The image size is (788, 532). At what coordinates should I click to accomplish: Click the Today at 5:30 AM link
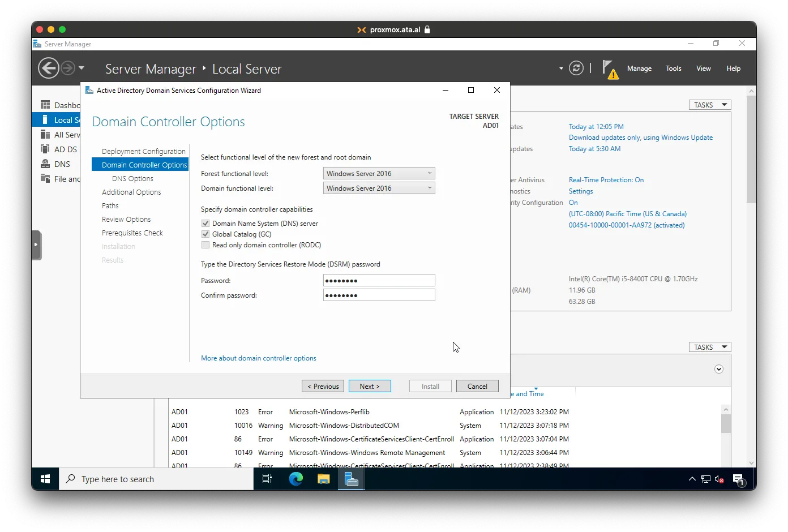pos(594,149)
